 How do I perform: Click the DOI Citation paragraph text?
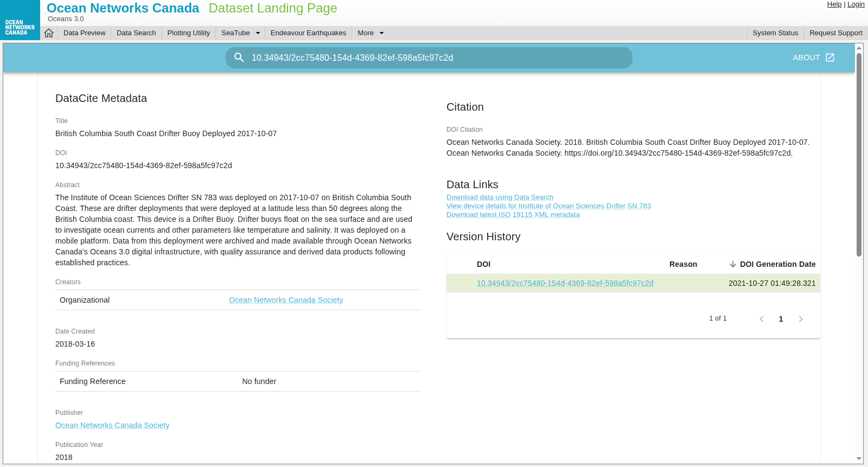pyautogui.click(x=628, y=148)
